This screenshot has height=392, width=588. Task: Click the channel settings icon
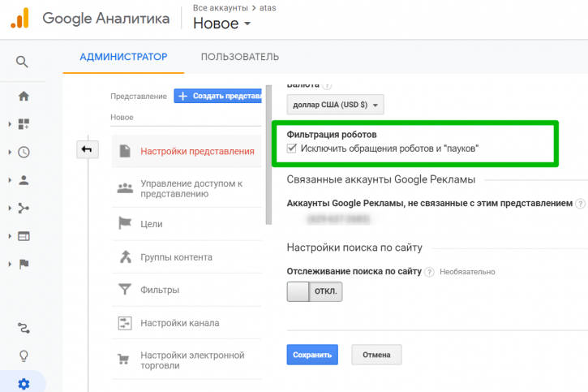click(x=125, y=323)
